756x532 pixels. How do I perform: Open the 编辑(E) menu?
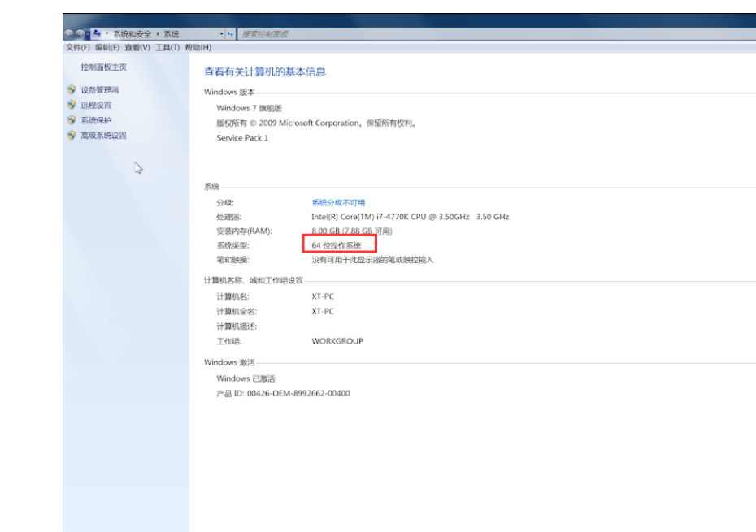pos(106,48)
